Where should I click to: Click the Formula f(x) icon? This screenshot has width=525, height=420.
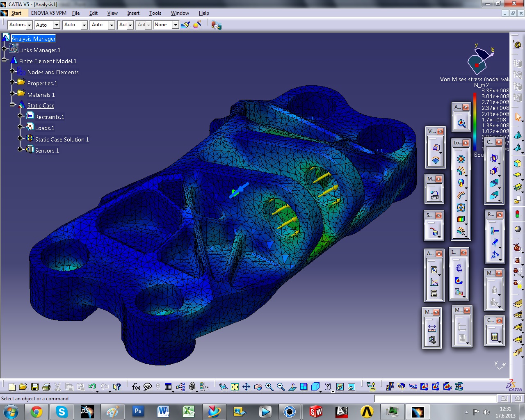pos(136,386)
